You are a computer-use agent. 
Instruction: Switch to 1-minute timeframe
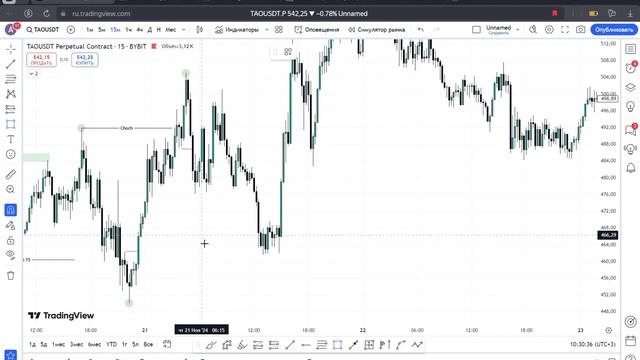click(x=90, y=29)
